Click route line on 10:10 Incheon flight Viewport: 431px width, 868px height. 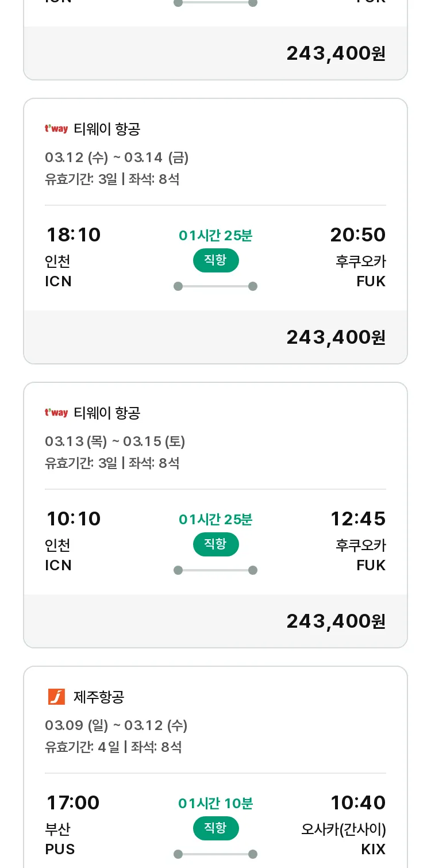click(215, 570)
